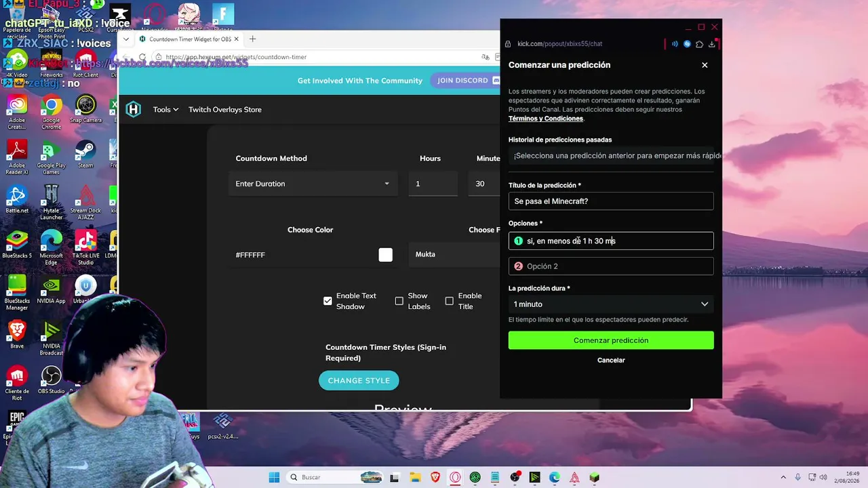This screenshot has height=488, width=868.
Task: Enable the Enable Title checkbox
Action: (449, 301)
